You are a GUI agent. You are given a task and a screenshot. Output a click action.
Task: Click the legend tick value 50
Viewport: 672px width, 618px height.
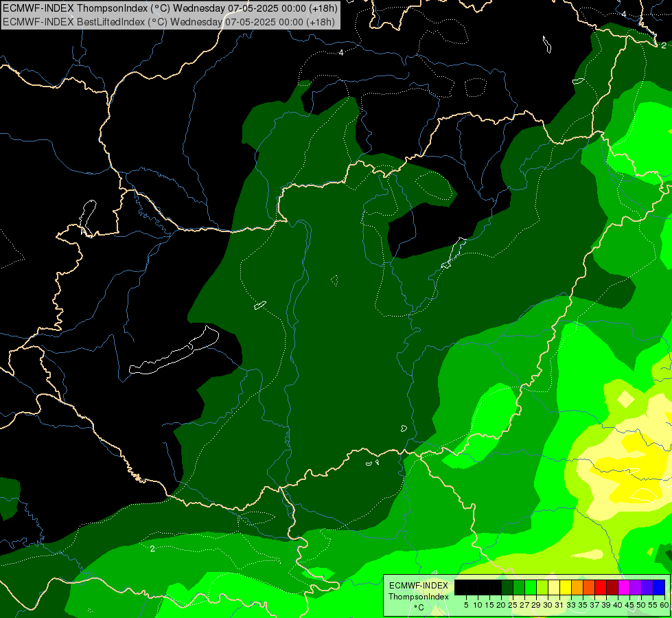(x=640, y=605)
